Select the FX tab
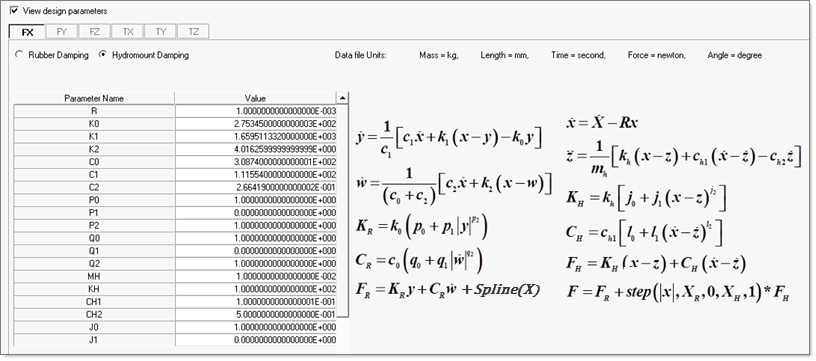 [28, 32]
